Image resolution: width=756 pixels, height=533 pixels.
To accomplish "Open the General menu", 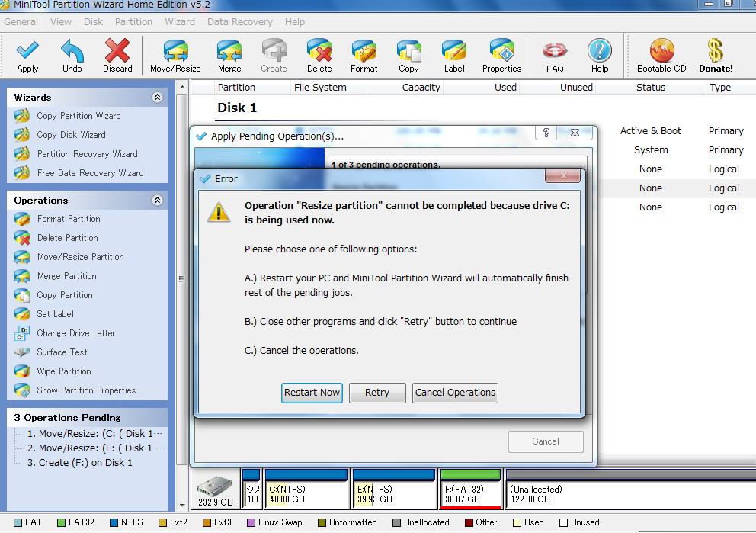I will click(21, 21).
